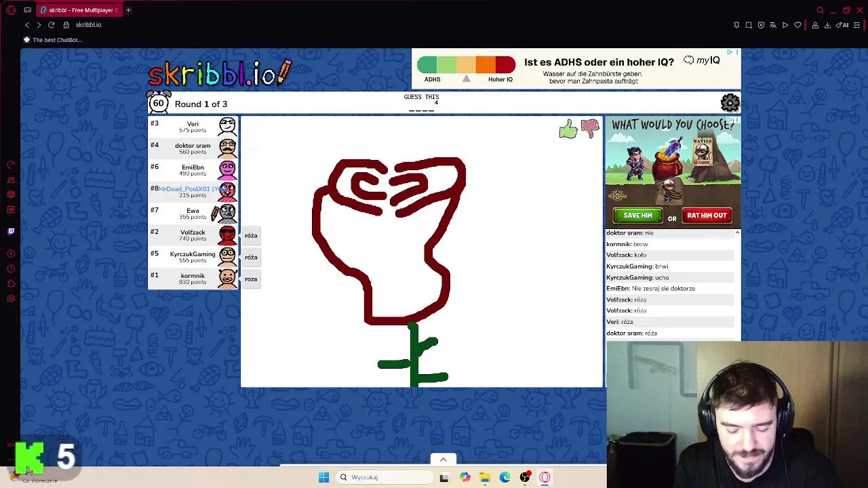The width and height of the screenshot is (868, 488).
Task: Click kormnik's avatar in the player list
Action: pyautogui.click(x=227, y=278)
